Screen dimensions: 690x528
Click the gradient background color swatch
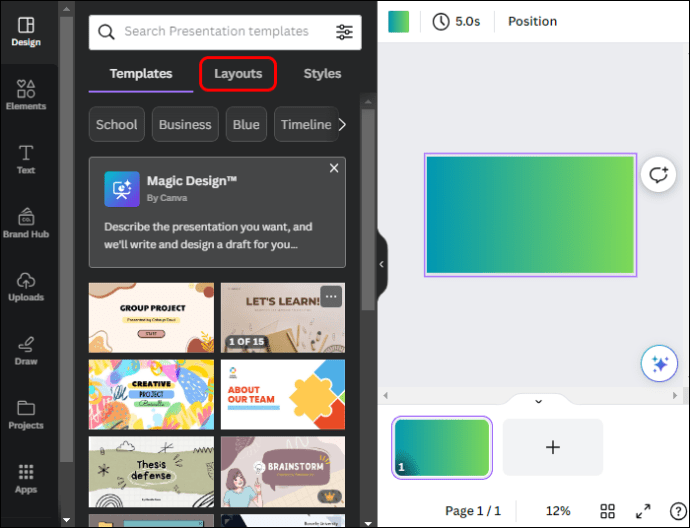tap(398, 22)
